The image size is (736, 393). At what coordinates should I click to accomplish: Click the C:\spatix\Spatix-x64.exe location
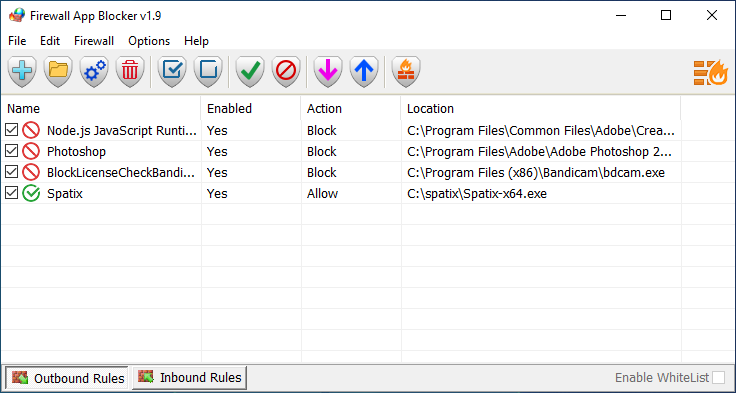pyautogui.click(x=477, y=194)
